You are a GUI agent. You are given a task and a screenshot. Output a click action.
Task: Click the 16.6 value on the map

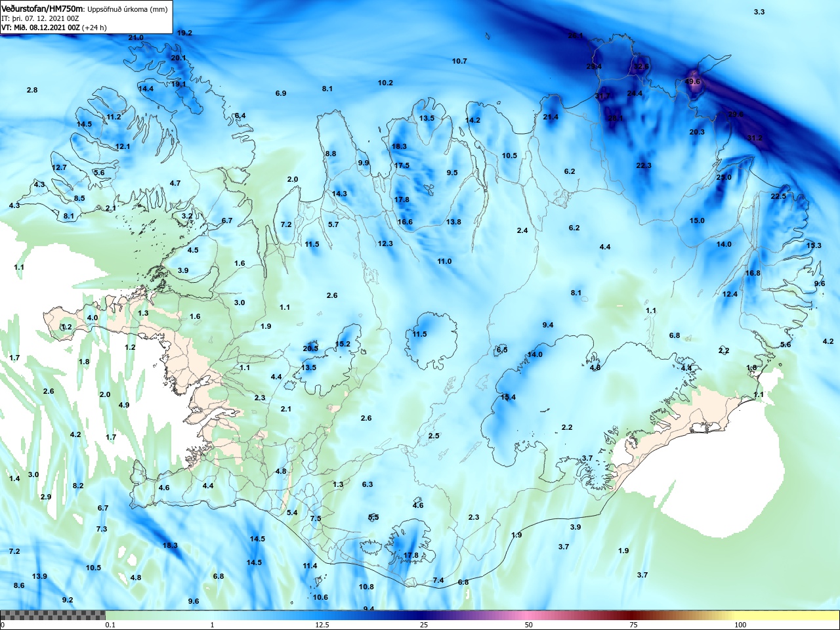pos(405,222)
